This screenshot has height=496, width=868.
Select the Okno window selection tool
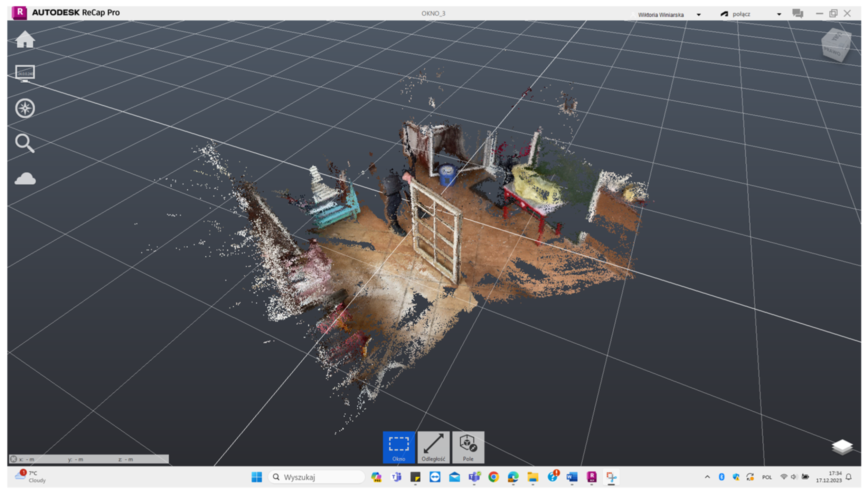398,447
